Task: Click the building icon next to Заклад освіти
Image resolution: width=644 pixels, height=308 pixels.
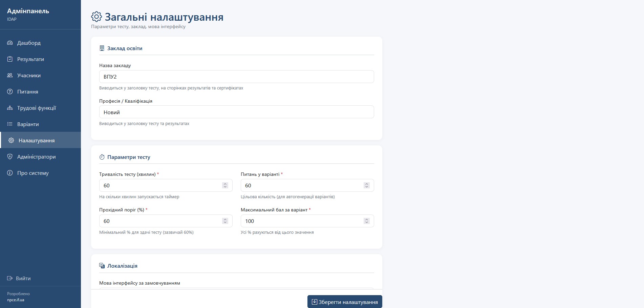Action: 102,48
